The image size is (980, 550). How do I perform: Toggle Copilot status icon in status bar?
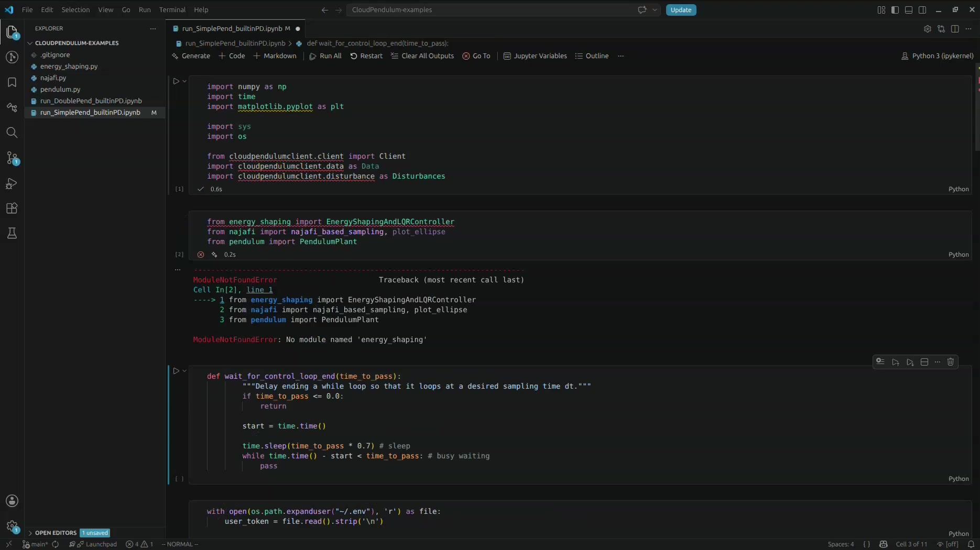tap(884, 544)
